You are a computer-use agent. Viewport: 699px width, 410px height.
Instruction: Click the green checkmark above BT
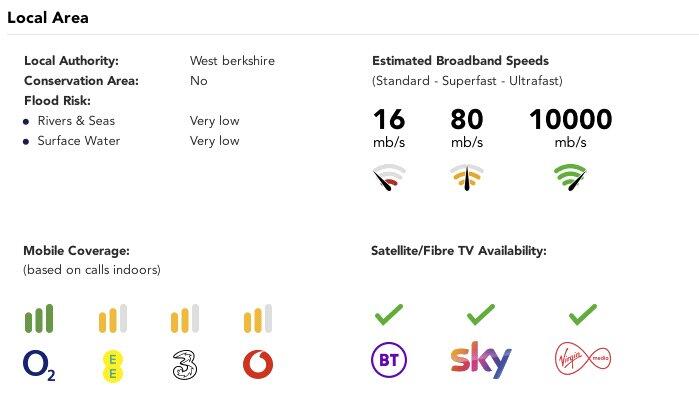coord(388,316)
